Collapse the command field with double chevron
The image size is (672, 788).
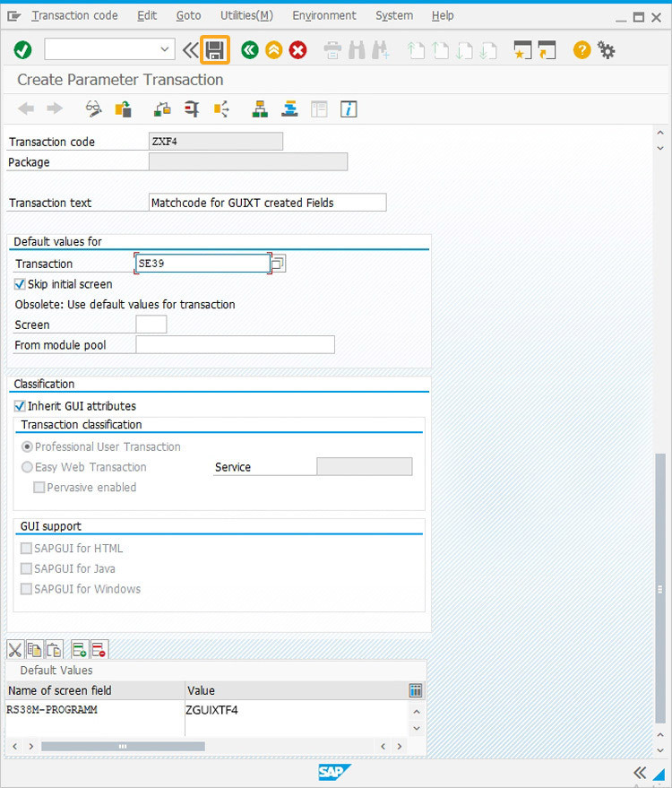pyautogui.click(x=190, y=49)
